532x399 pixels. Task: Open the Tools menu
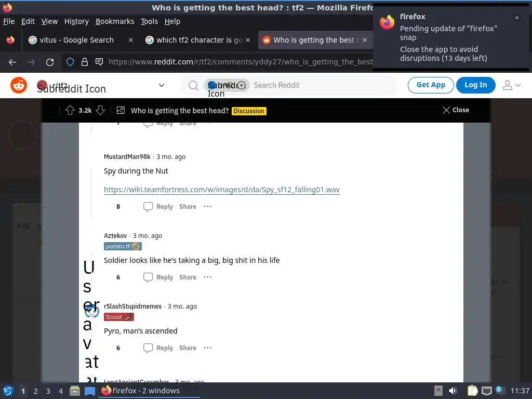pos(149,21)
